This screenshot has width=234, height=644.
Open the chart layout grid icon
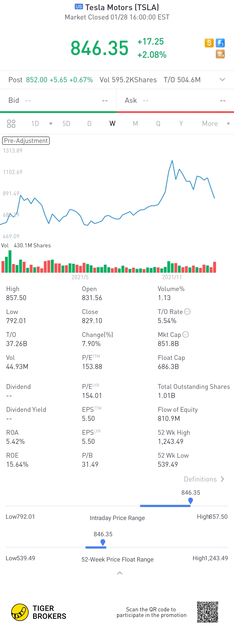pyautogui.click(x=11, y=124)
